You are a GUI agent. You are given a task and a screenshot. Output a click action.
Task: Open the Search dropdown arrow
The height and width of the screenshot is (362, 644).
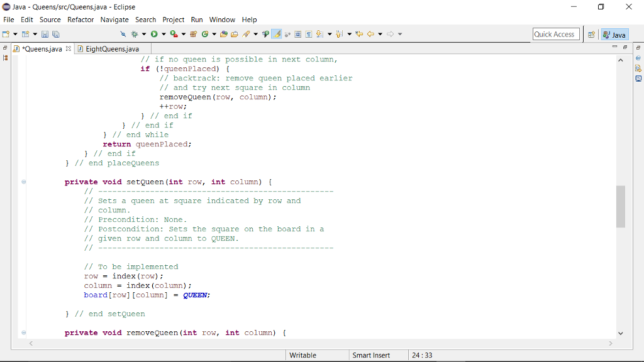[x=255, y=34]
